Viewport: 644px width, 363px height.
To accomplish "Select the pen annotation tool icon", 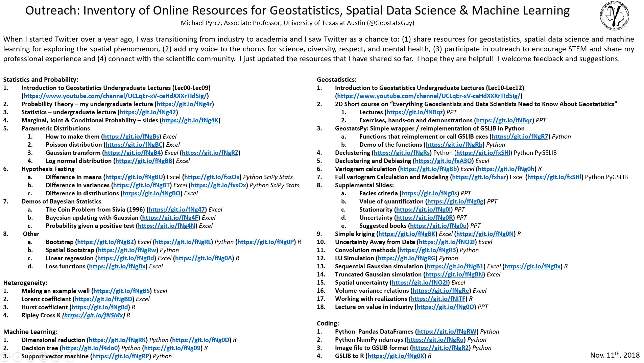I will tap(30, 357).
